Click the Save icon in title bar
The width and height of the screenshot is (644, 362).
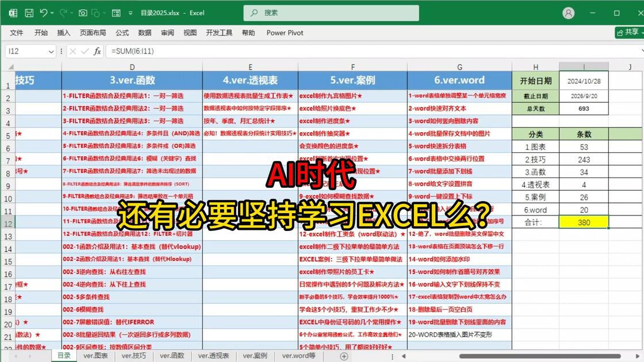[x=29, y=13]
